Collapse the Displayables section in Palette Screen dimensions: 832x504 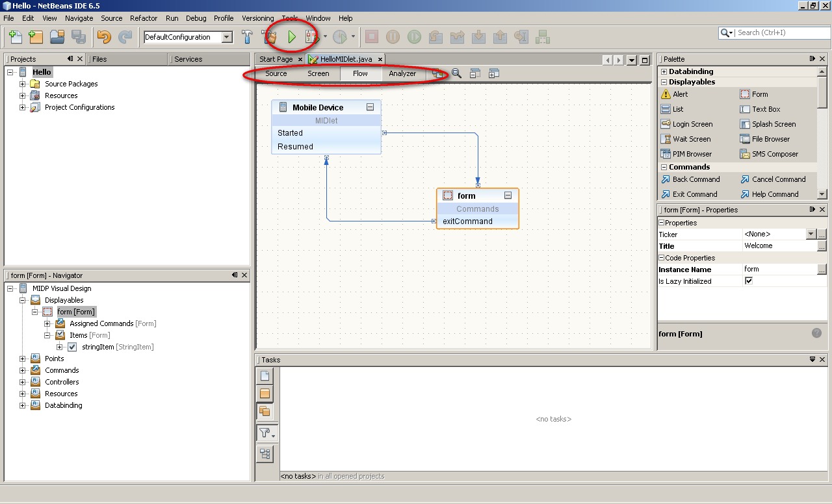(664, 82)
